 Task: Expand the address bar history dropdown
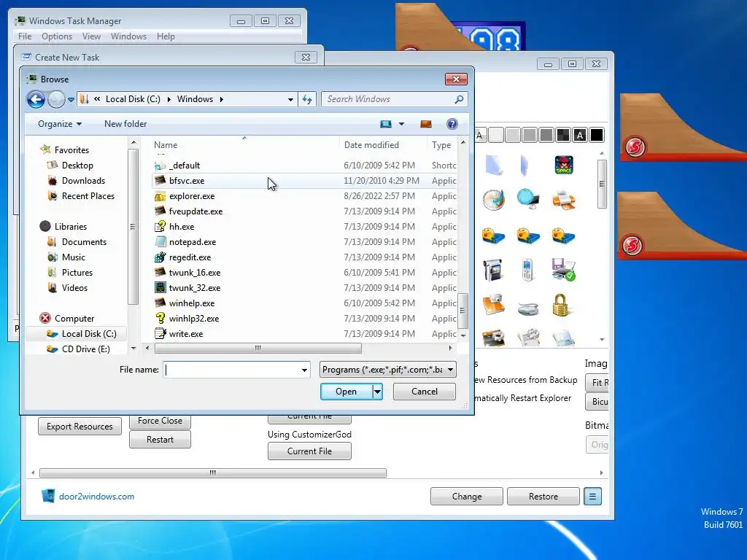click(290, 99)
